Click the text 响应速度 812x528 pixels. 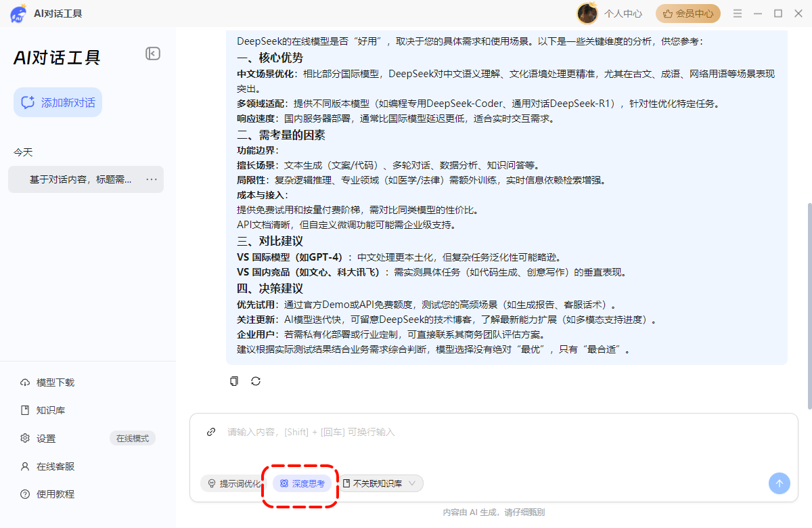click(256, 118)
